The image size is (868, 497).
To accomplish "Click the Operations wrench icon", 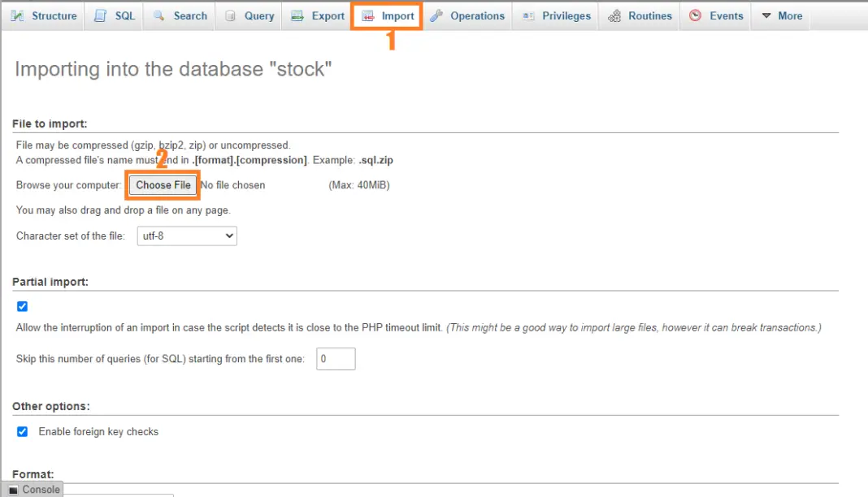I will tap(437, 15).
